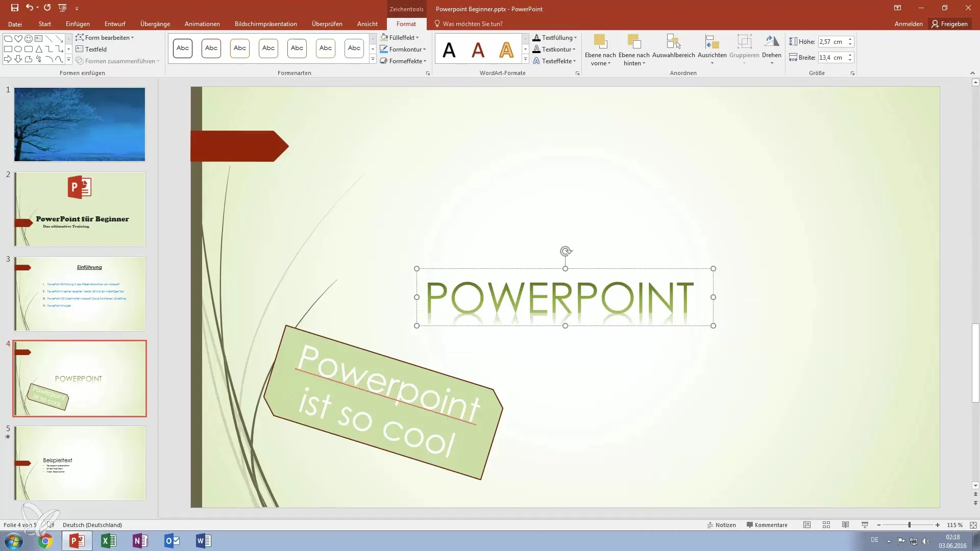Screen dimensions: 980x551
Task: Select slide 5 Beispieltext thumbnail
Action: click(x=80, y=463)
